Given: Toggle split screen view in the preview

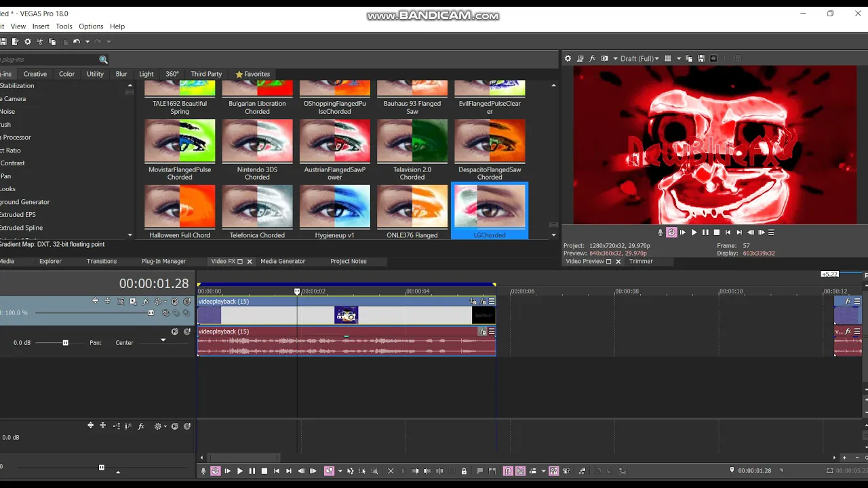Looking at the screenshot, I should [604, 58].
